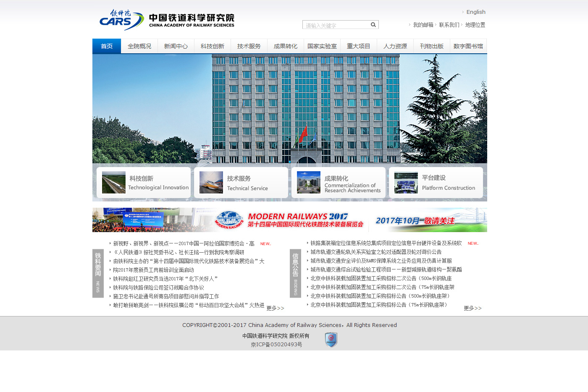Viewport: 588px width, 392px height.
Task: Switch to the English version link
Action: click(x=476, y=12)
